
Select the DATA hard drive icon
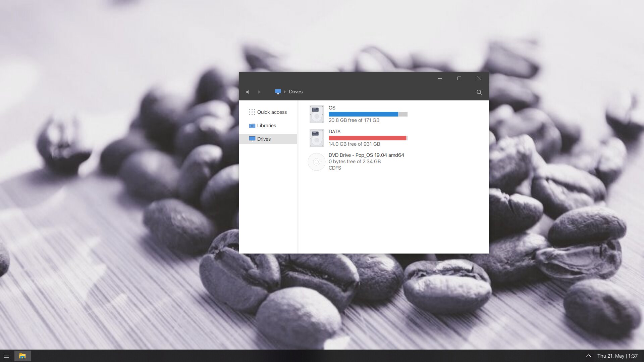tap(316, 138)
